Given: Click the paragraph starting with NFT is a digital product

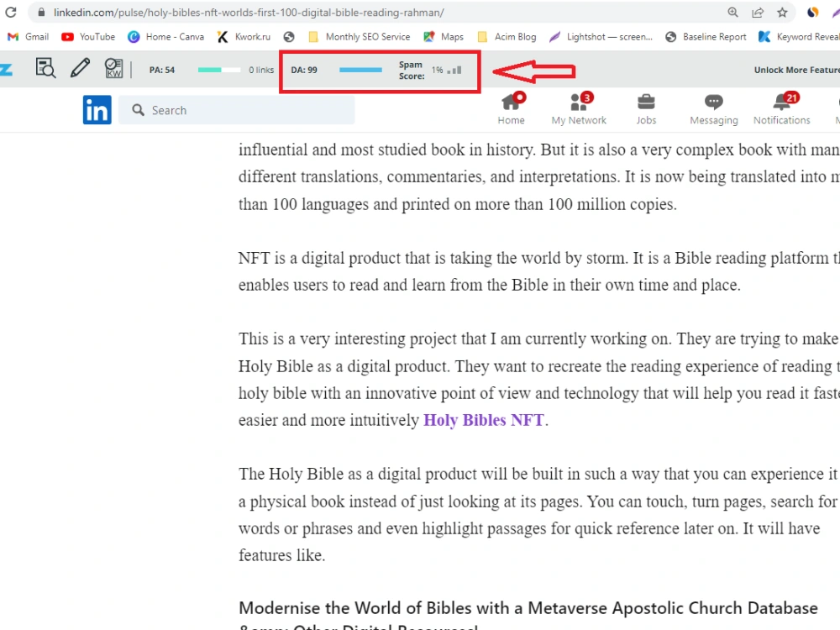Looking at the screenshot, I should point(539,271).
